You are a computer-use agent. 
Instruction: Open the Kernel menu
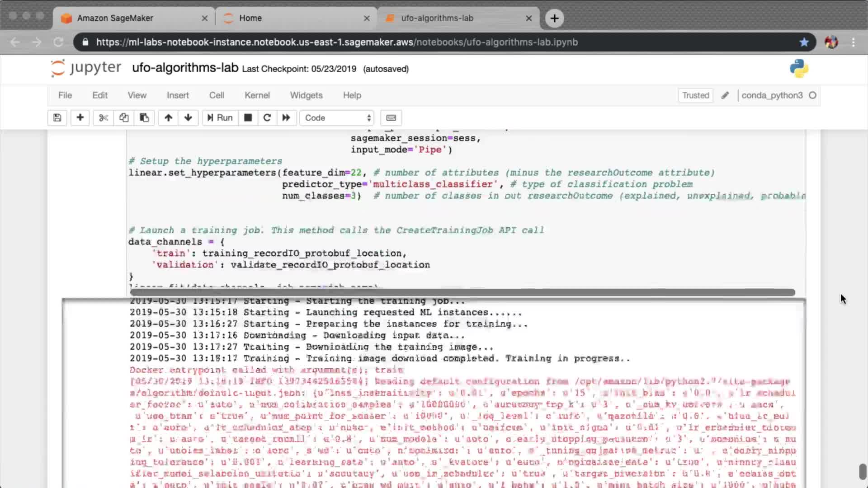pos(257,95)
